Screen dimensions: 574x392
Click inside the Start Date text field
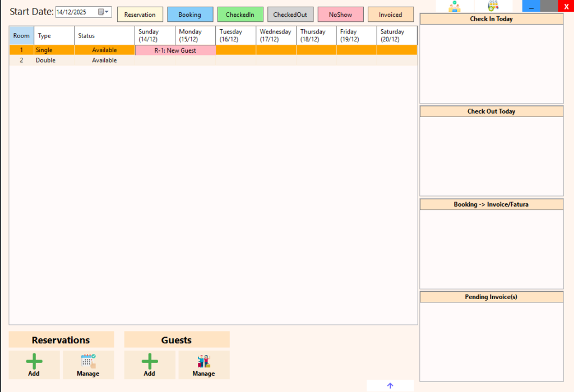[76, 11]
